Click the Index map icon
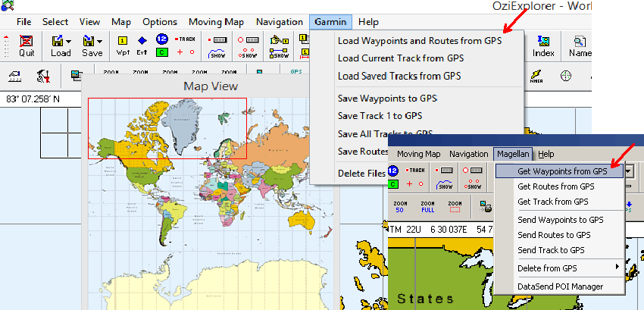The width and height of the screenshot is (644, 310). [x=543, y=41]
